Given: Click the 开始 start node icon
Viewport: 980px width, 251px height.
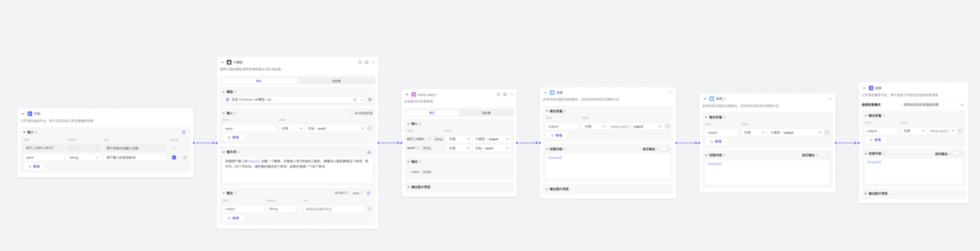Looking at the screenshot, I should tap(30, 114).
